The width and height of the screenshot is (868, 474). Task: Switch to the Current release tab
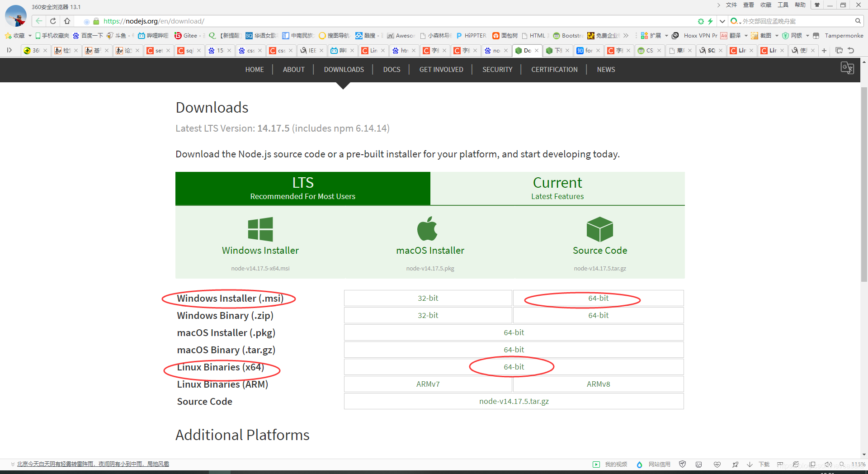(557, 188)
